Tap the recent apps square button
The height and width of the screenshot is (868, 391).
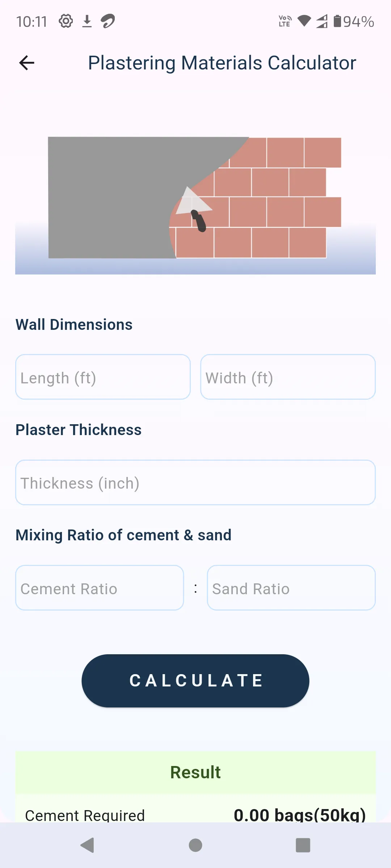303,845
